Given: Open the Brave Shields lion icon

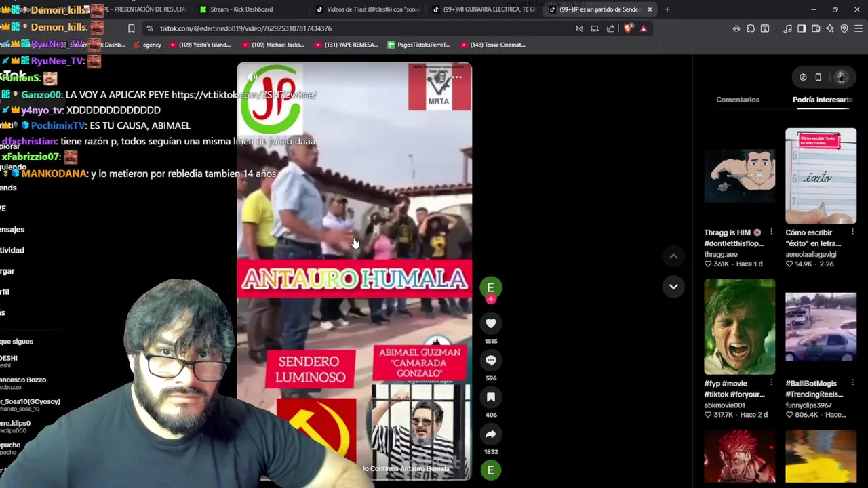Looking at the screenshot, I should [628, 28].
